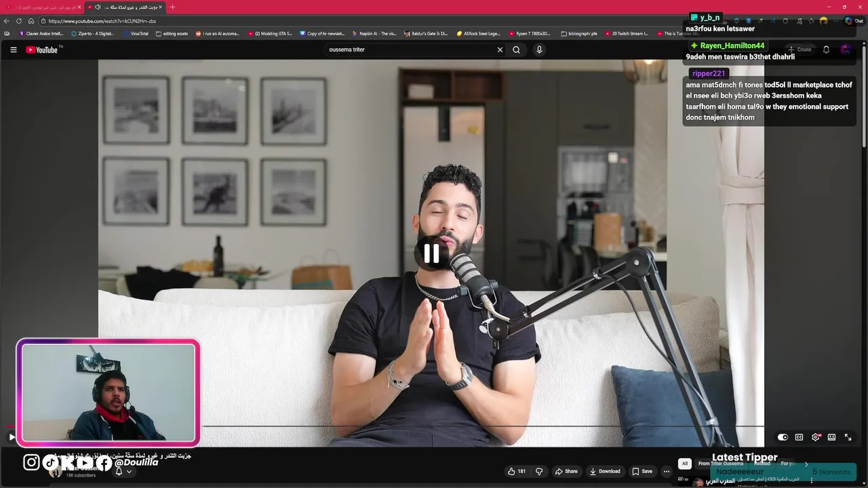The image size is (868, 488).
Task: Show more chips with right arrow
Action: point(806,464)
